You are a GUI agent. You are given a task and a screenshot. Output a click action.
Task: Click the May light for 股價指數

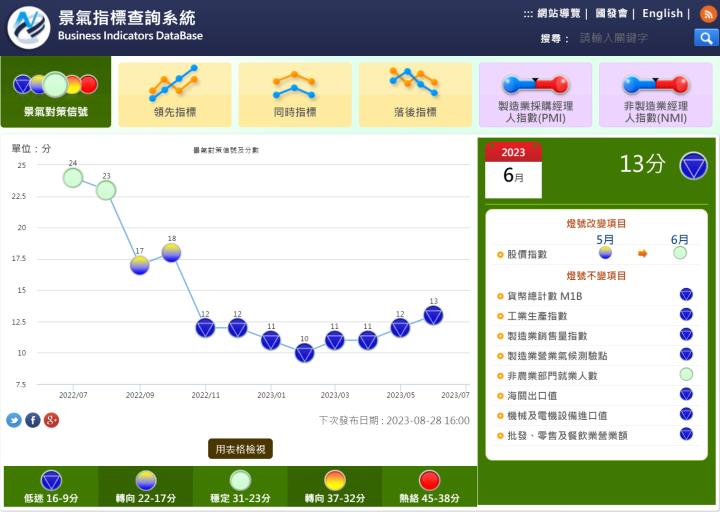coord(605,253)
